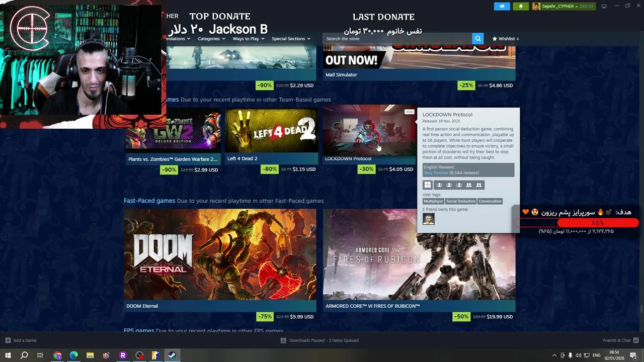Click Very Positive reviews link
The width and height of the screenshot is (644, 362).
tap(436, 173)
